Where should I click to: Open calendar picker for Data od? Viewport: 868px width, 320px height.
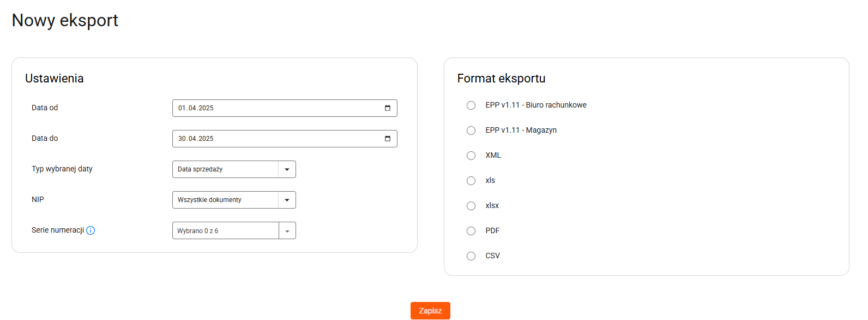[388, 108]
